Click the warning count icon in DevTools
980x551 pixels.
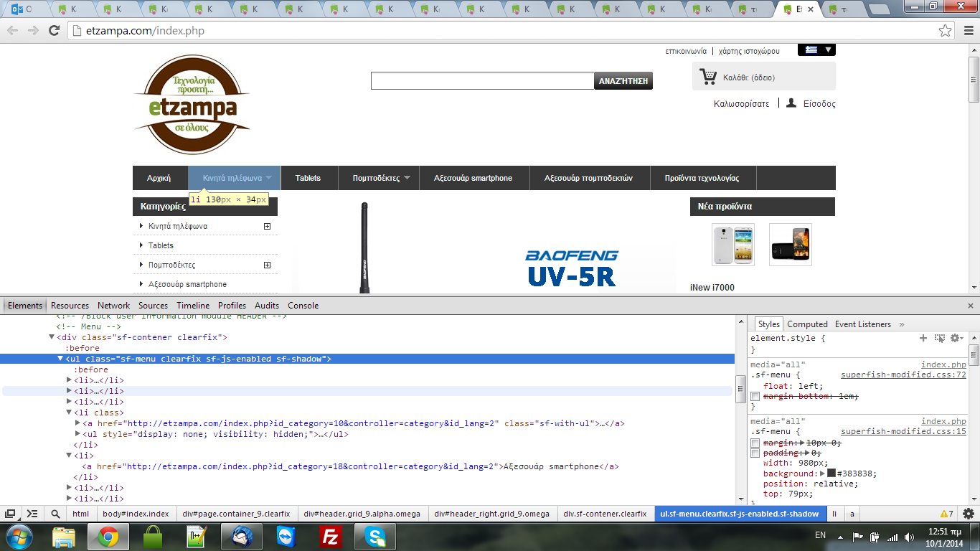(946, 514)
